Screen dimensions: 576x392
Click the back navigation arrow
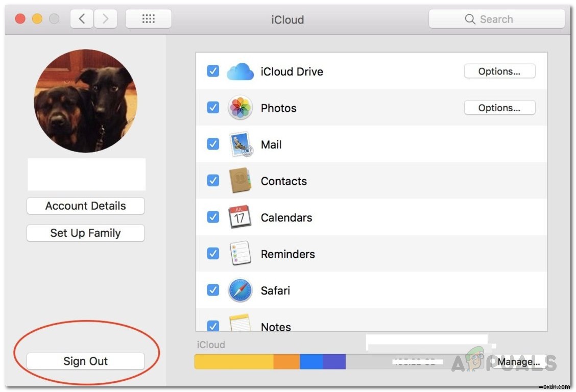[82, 18]
